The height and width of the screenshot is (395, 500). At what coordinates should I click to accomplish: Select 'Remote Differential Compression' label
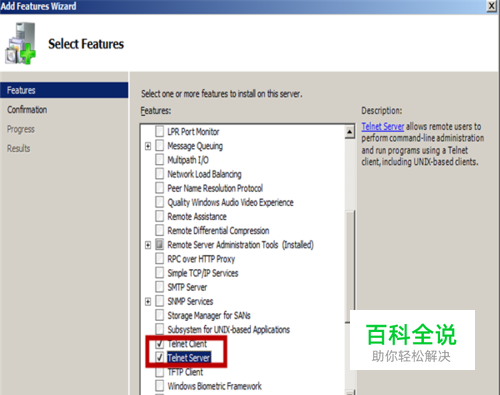point(218,231)
